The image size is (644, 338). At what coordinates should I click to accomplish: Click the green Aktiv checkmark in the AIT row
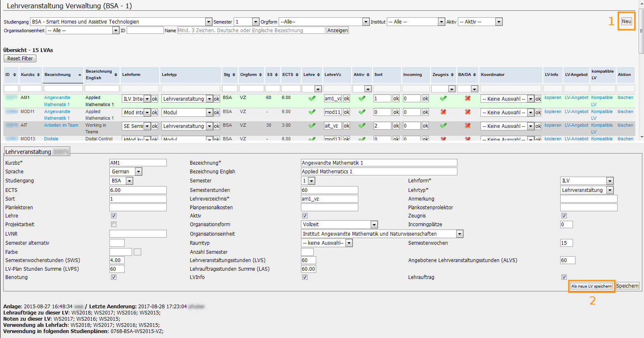(362, 125)
